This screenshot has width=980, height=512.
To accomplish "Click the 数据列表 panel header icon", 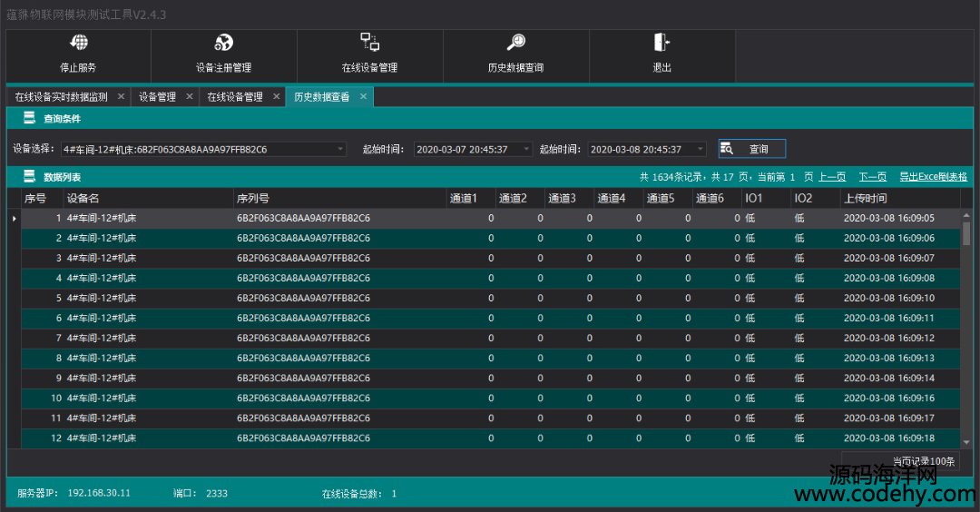I will [29, 176].
